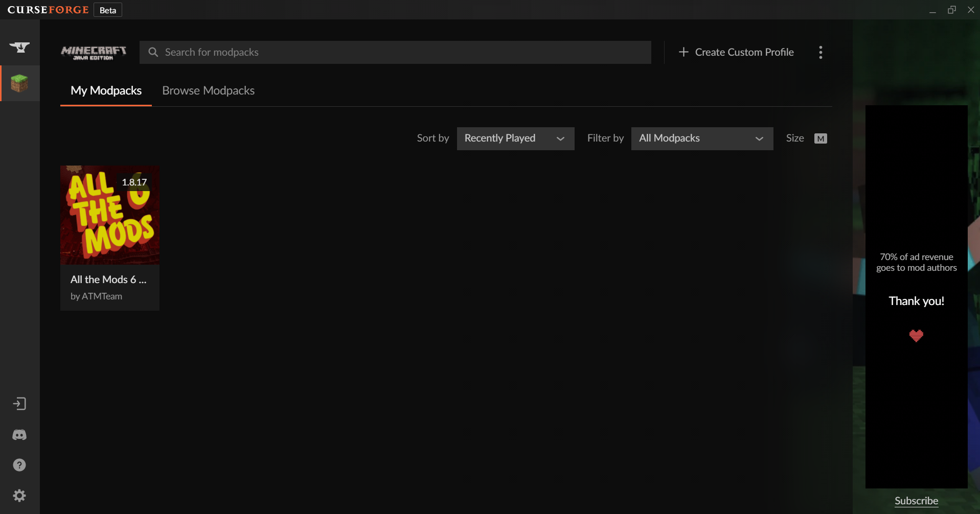Toggle the modpack tile size M button

820,138
